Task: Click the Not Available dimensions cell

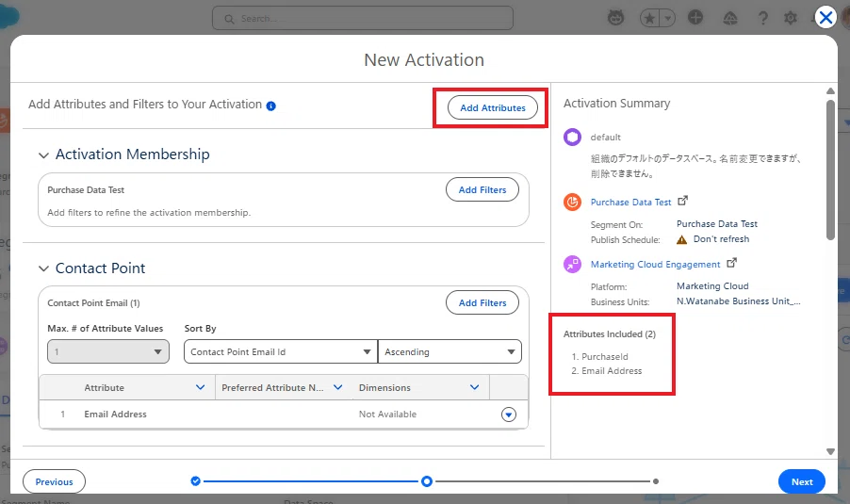Action: tap(387, 415)
